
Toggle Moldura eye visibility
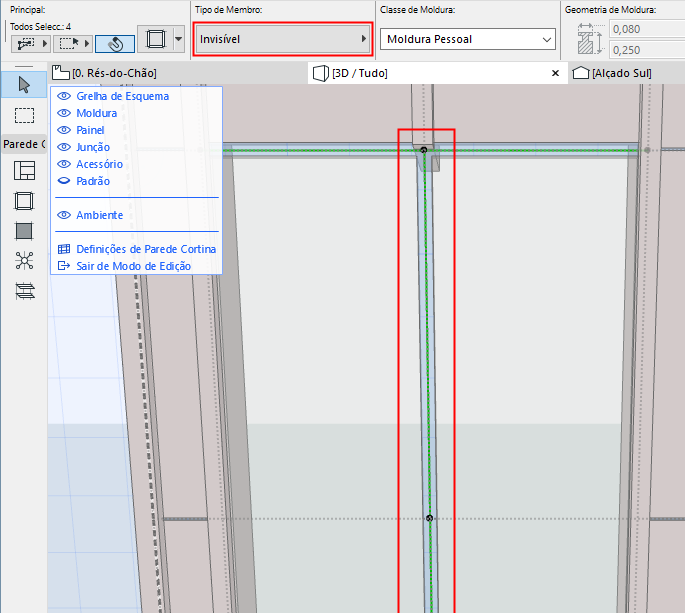pyautogui.click(x=64, y=113)
